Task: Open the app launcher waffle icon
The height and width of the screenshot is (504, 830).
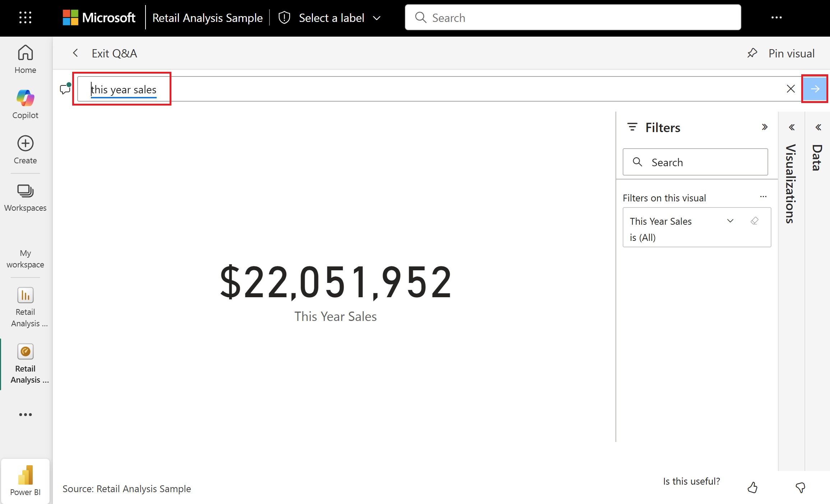Action: click(x=25, y=18)
